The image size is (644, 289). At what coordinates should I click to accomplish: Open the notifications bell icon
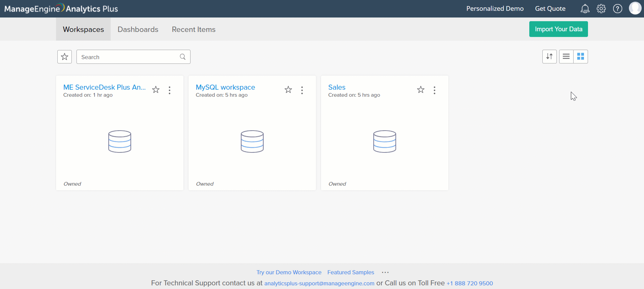pyautogui.click(x=585, y=9)
